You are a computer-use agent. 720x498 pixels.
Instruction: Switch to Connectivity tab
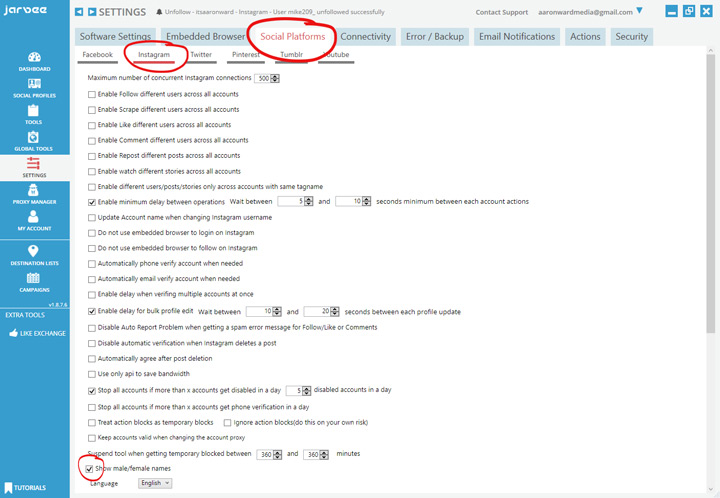(366, 37)
